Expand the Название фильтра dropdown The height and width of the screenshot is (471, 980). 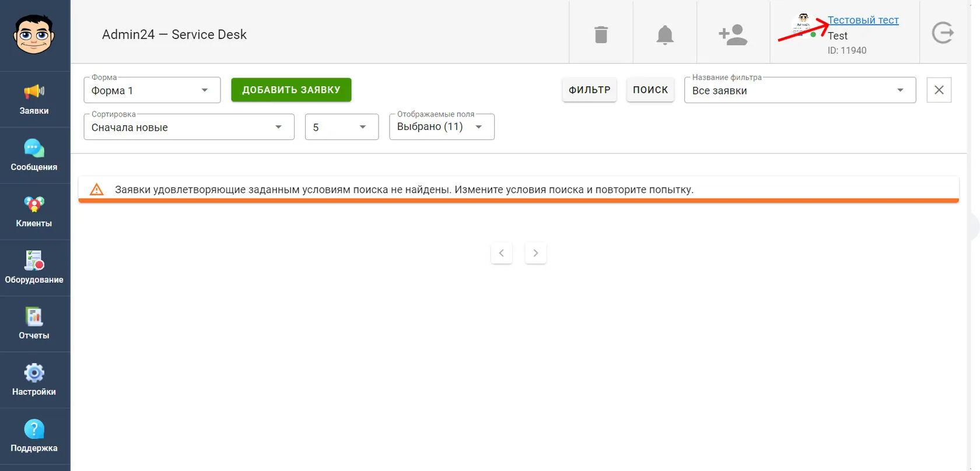800,90
